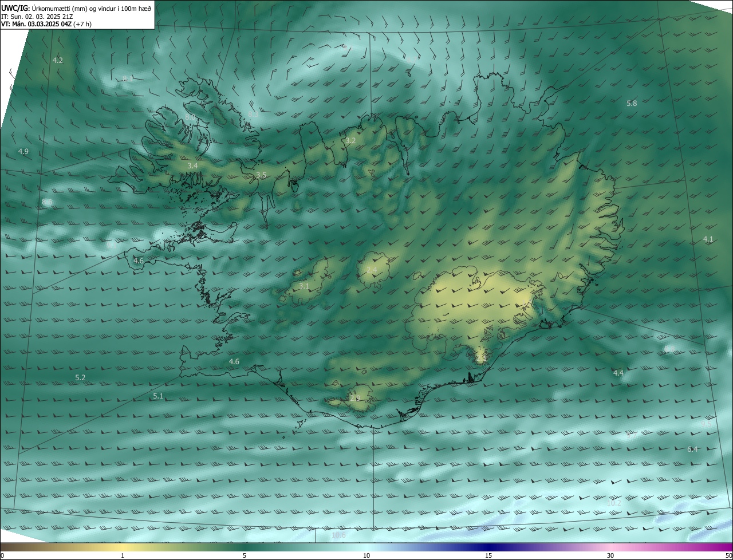Image resolution: width=733 pixels, height=560 pixels.
Task: Click the 10 tick on the colour scale
Action: point(366,555)
